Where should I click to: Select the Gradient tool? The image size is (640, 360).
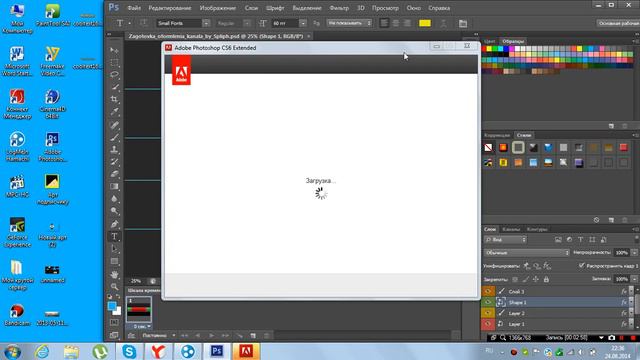click(115, 187)
